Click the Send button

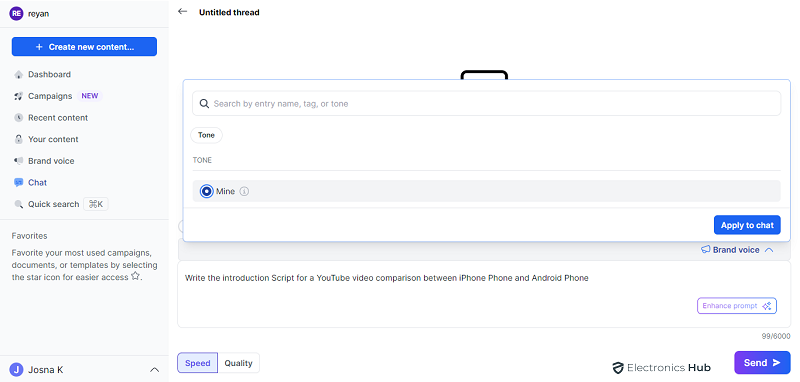coord(762,363)
